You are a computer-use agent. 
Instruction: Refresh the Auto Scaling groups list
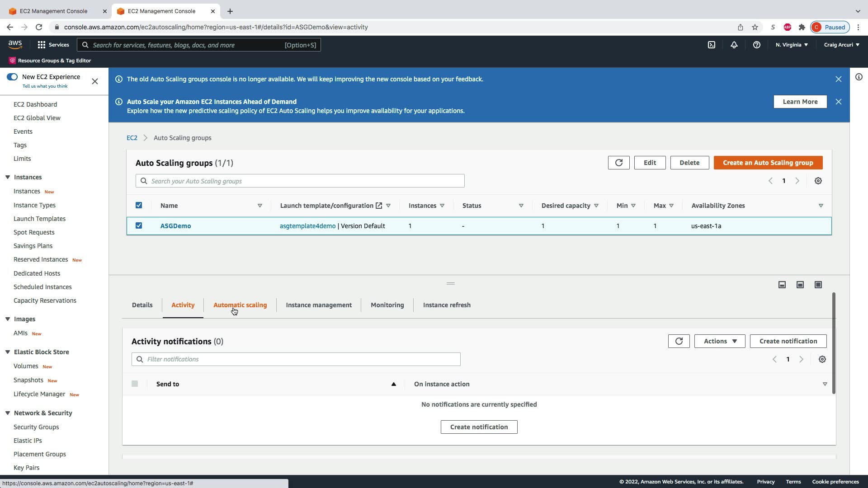pyautogui.click(x=618, y=163)
